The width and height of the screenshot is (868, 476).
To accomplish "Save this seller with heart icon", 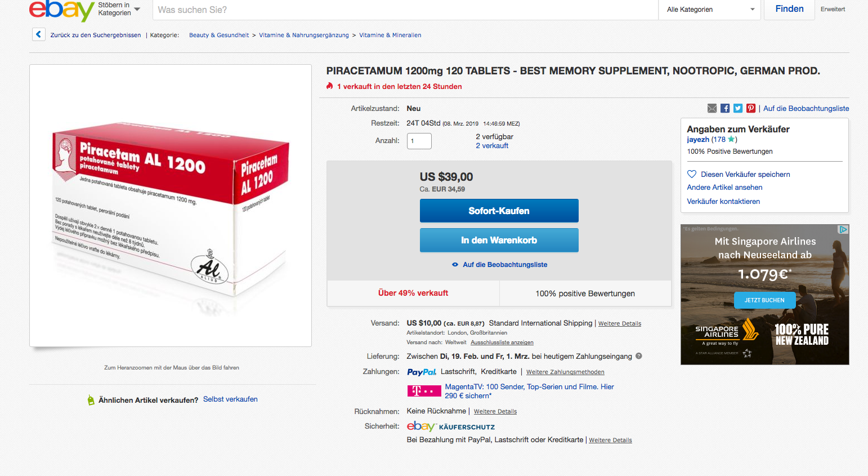I will point(692,174).
